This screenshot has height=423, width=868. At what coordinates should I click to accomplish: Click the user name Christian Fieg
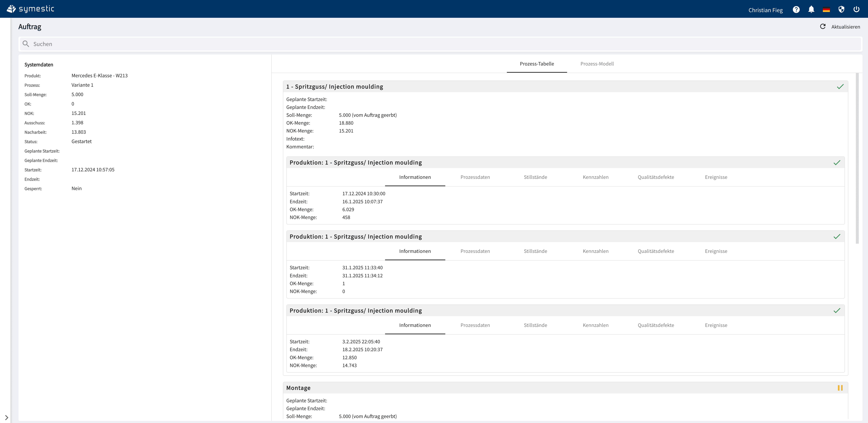[x=765, y=10]
